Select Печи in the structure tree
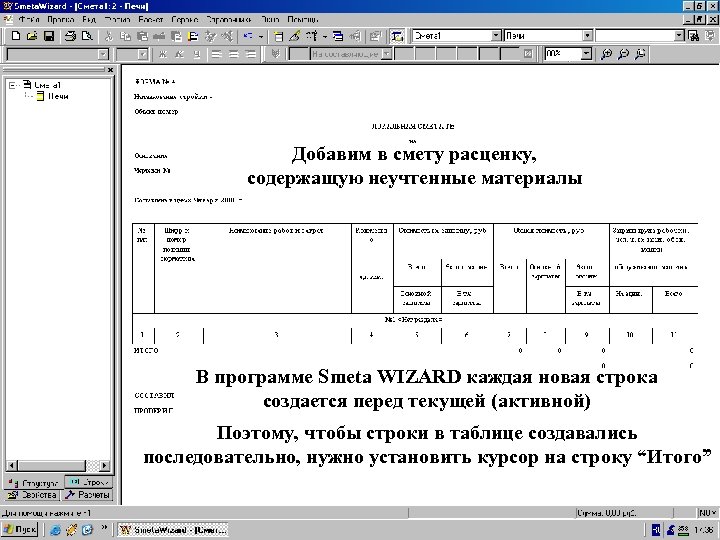 coord(58,96)
